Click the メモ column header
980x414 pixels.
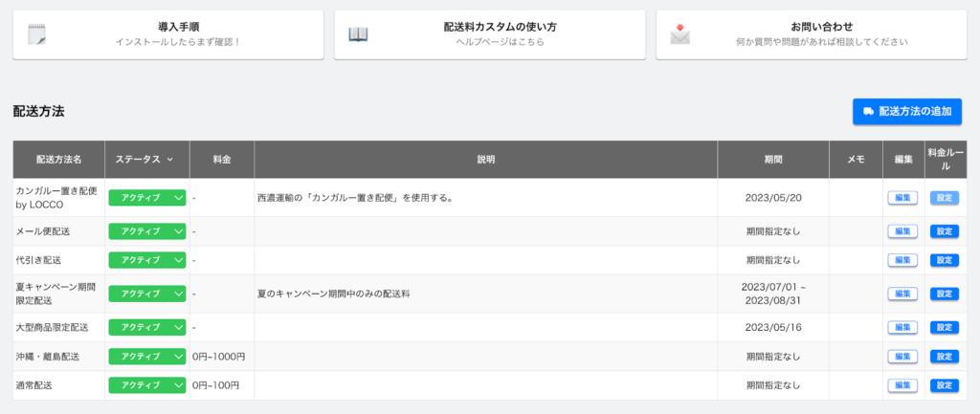click(856, 160)
